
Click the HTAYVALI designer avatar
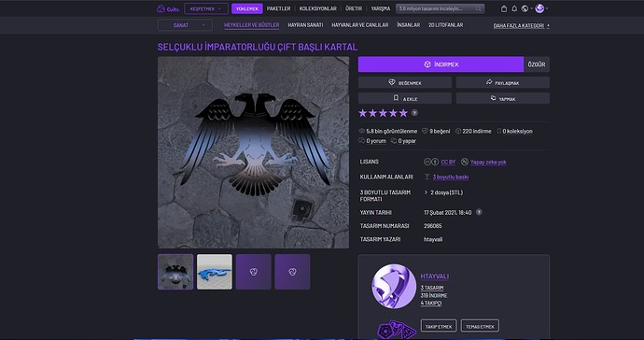[394, 286]
